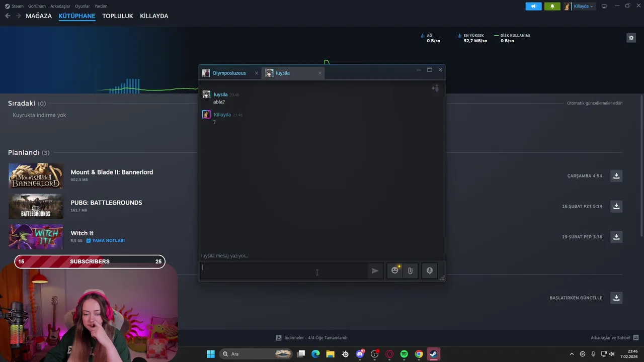Open the Arkadaşlar menu
Viewport: 644px width, 362px height.
60,6
